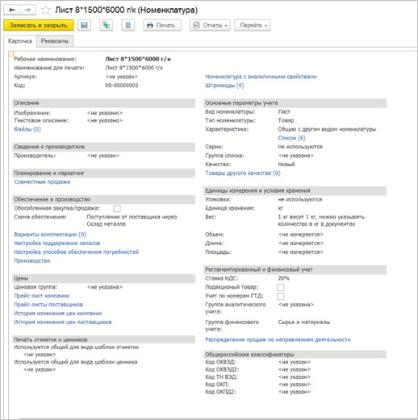
Task: Toggle the 'Подакцизный товар' checkbox
Action: 281,287
